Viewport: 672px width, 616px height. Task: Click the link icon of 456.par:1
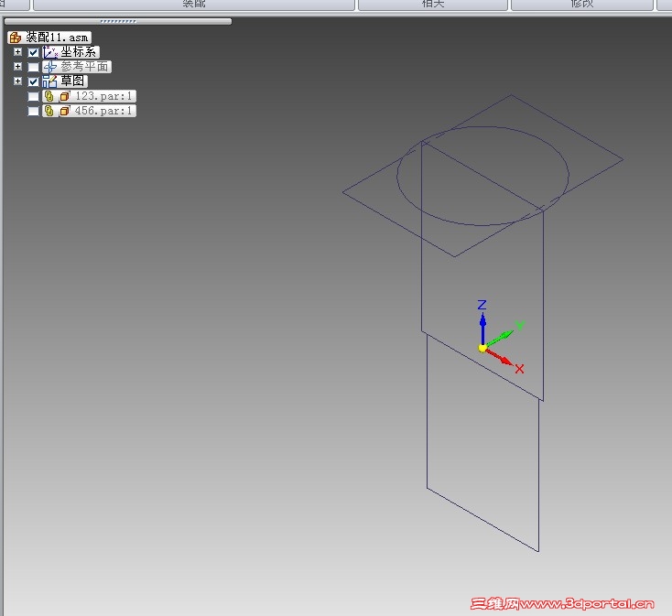[x=49, y=111]
